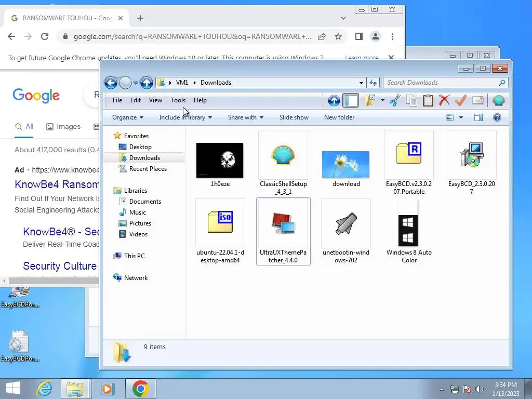Select the download image thumbnail
Screen dimensions: 532x399
tap(345, 165)
